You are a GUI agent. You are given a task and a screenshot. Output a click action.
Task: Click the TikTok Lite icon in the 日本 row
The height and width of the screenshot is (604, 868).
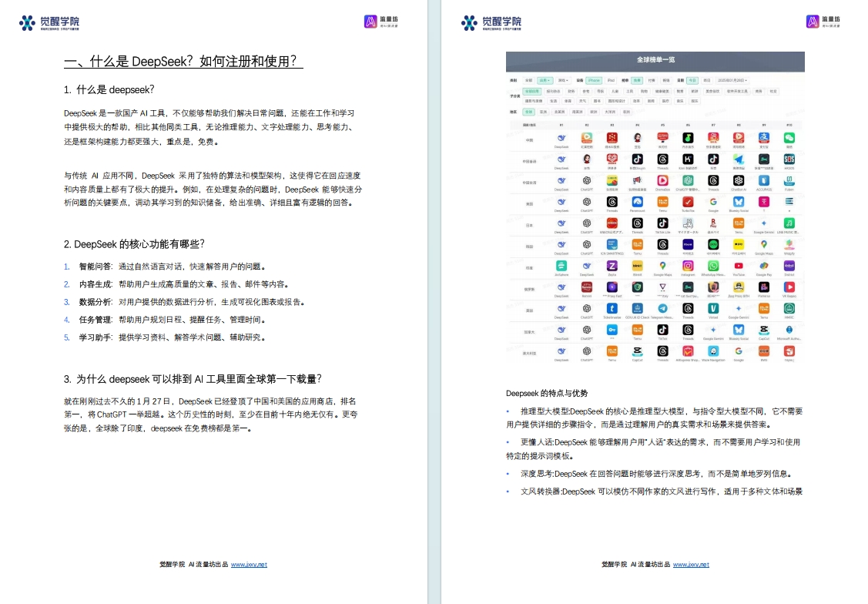(662, 223)
